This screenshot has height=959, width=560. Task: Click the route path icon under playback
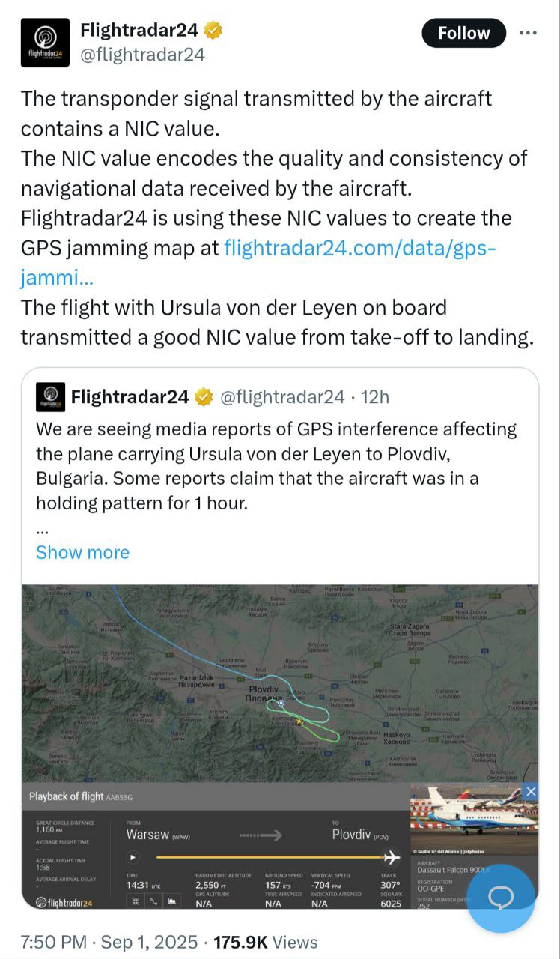[153, 901]
